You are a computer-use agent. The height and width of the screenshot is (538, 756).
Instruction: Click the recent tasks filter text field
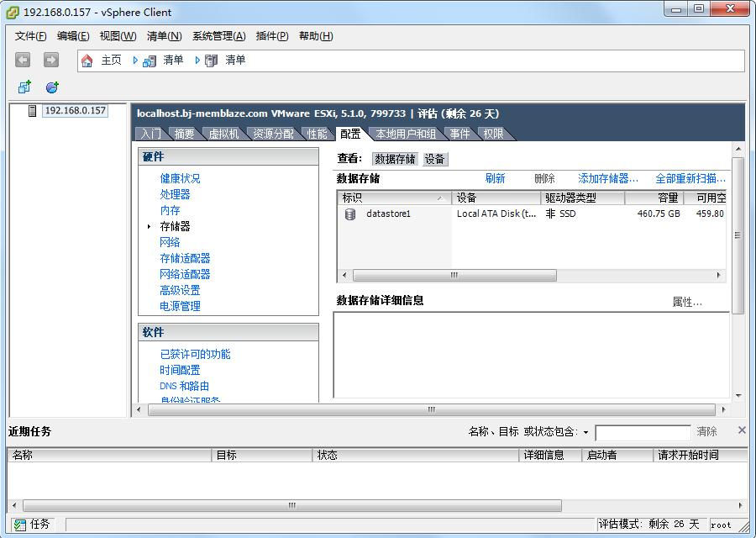click(643, 432)
